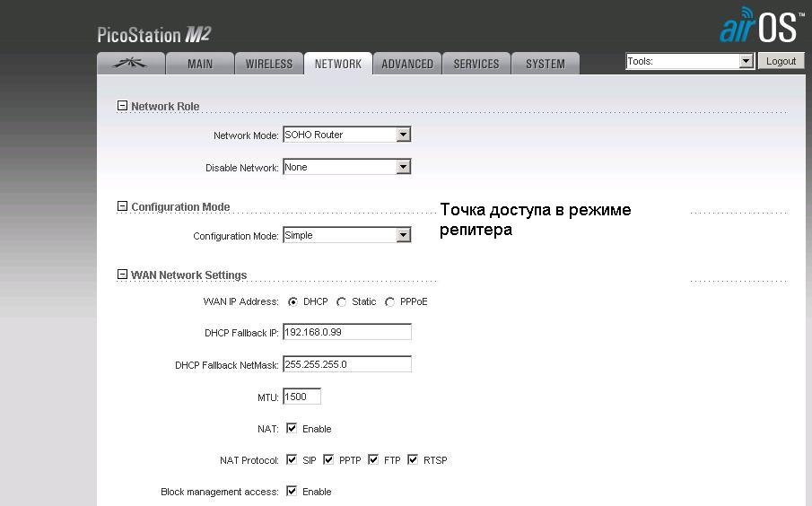Viewport: 812px width, 506px height.
Task: Expand the Disable Network dropdown
Action: [x=346, y=167]
